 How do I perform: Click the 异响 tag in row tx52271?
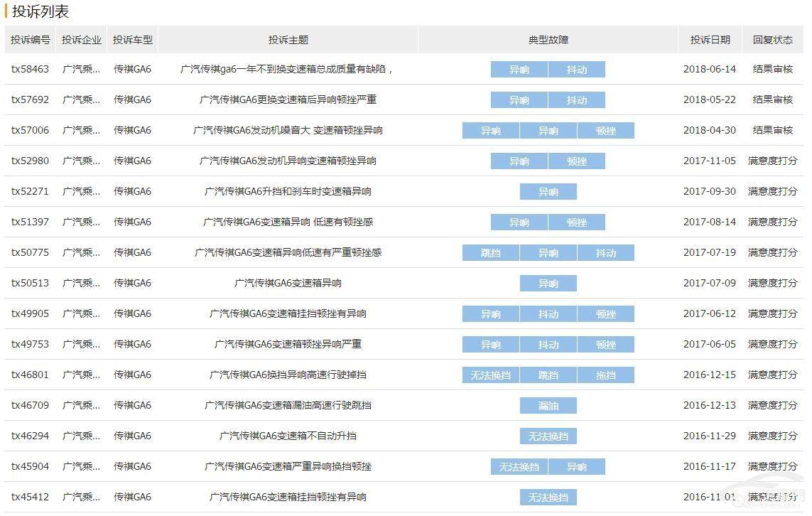click(x=548, y=192)
